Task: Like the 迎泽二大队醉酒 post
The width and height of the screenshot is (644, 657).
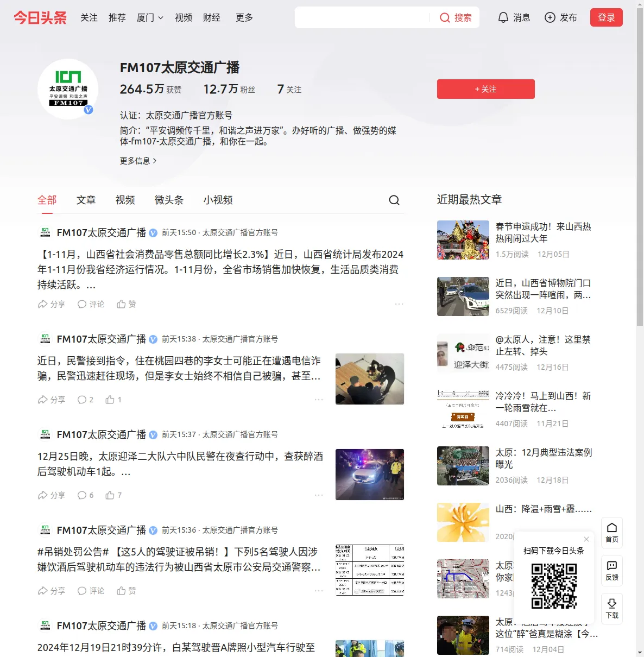Action: (113, 495)
